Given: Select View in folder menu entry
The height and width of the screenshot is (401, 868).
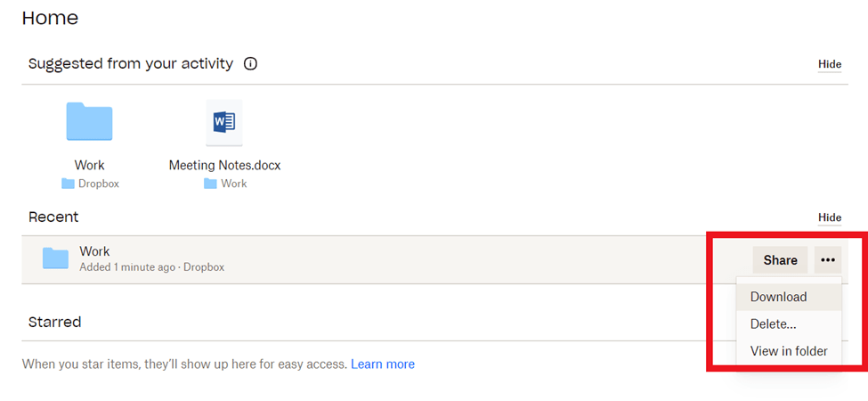Looking at the screenshot, I should pos(788,351).
